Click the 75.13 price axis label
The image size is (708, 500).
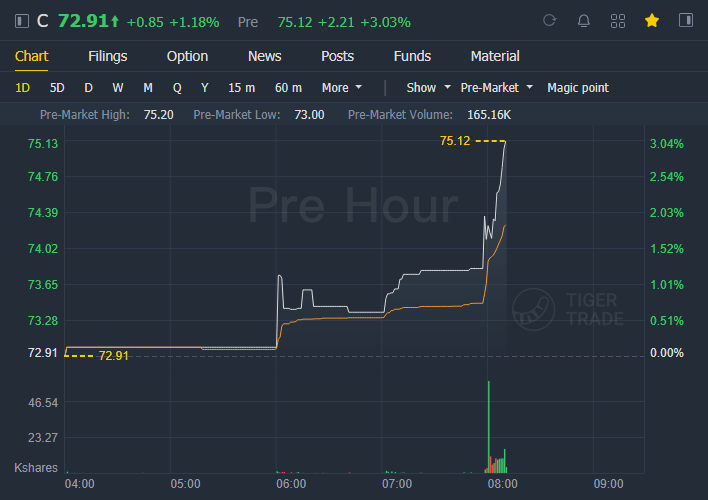coord(43,144)
